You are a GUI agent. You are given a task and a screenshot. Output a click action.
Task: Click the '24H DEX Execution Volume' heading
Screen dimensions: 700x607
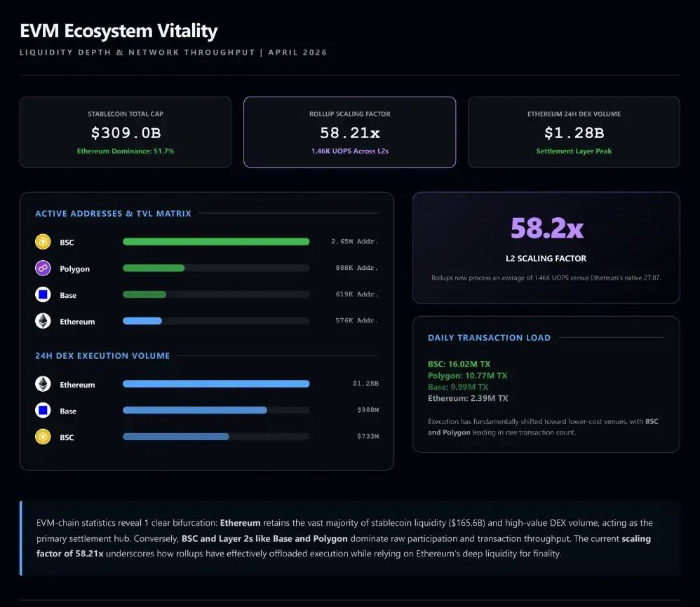tap(102, 356)
